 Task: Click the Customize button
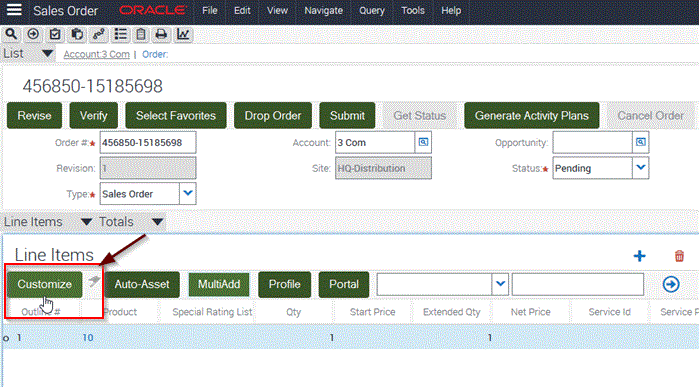click(45, 284)
